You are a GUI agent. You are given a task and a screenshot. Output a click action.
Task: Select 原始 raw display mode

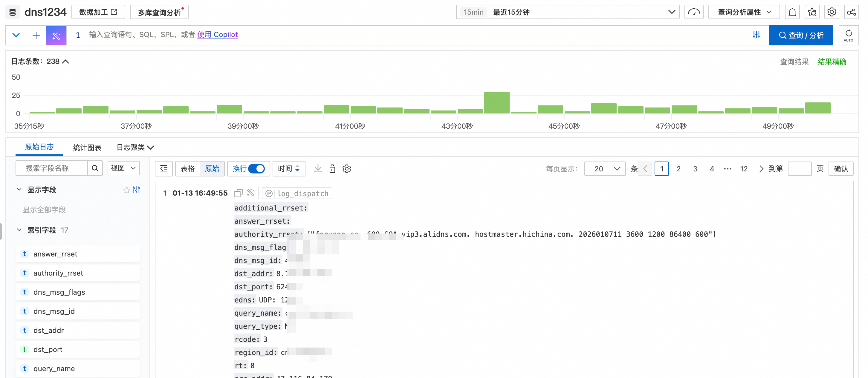(212, 169)
